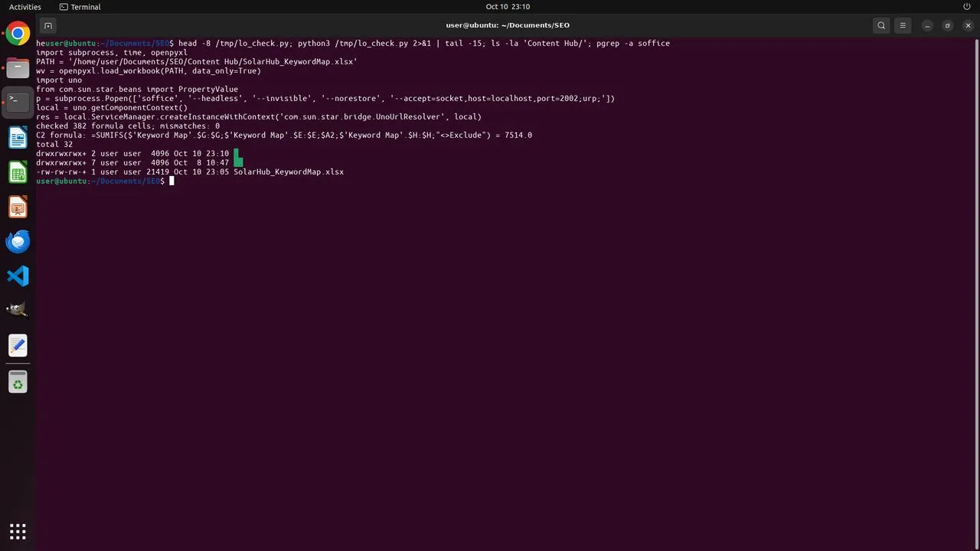Screen dimensions: 980x551
Task: Restore down the terminal window
Action: pos(947,25)
